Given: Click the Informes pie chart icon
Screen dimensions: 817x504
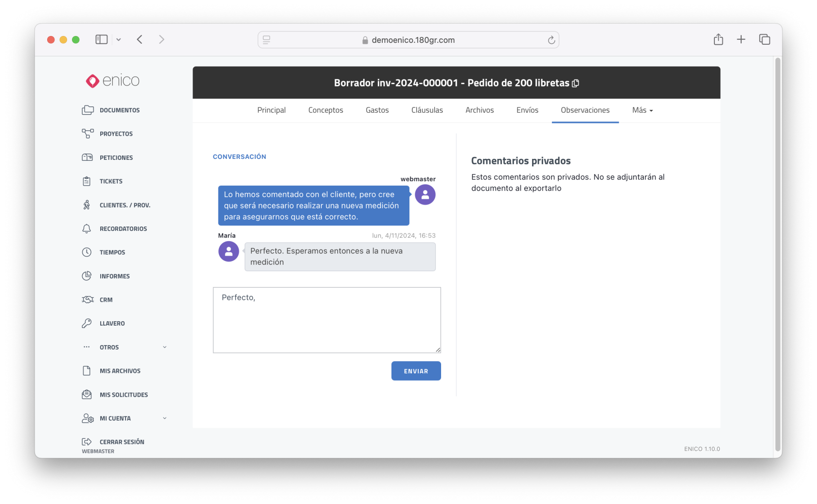Looking at the screenshot, I should pos(87,276).
